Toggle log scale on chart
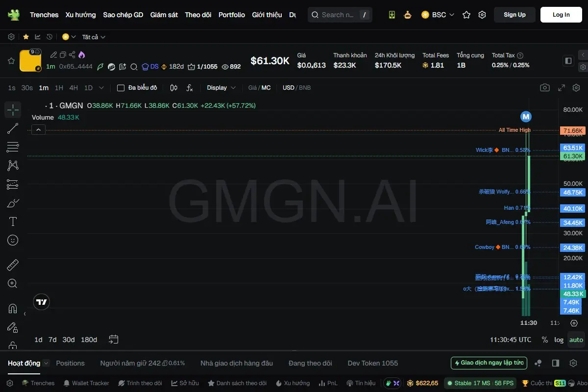The image size is (588, 392). coord(559,340)
